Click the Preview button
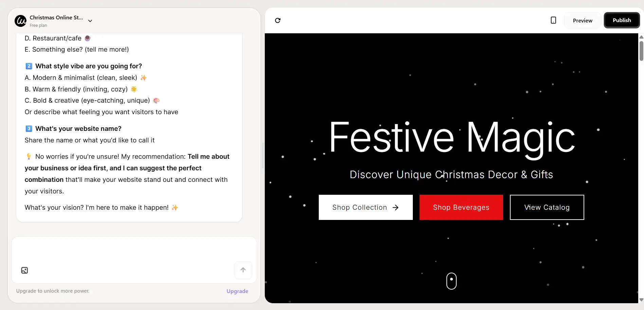Image resolution: width=644 pixels, height=310 pixels. pos(582,20)
